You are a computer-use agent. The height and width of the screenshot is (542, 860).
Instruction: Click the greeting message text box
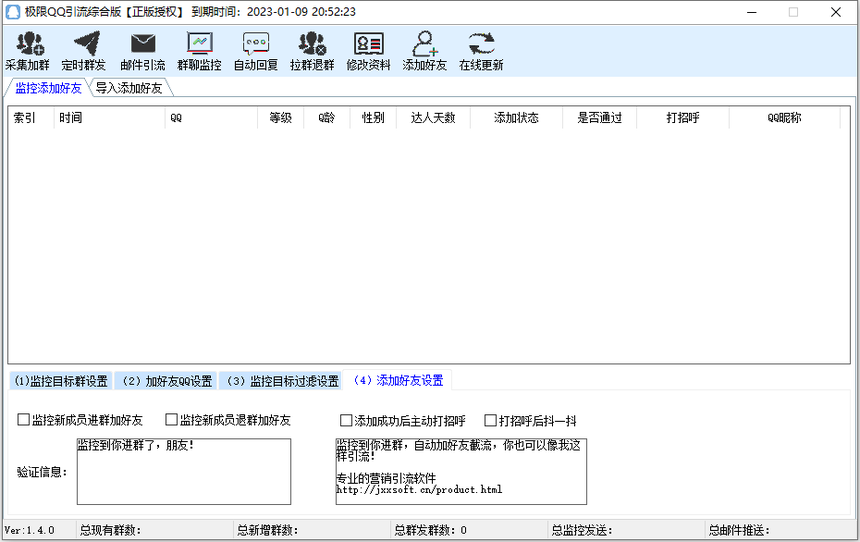[x=461, y=471]
